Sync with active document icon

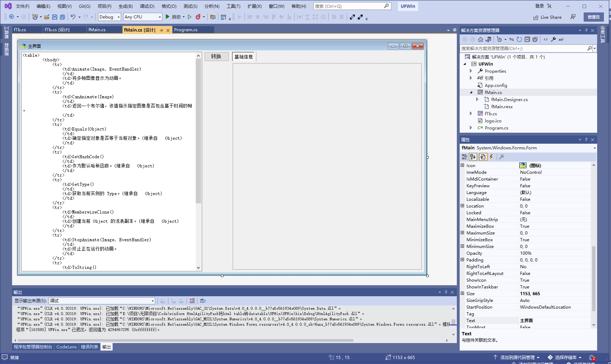(x=512, y=39)
